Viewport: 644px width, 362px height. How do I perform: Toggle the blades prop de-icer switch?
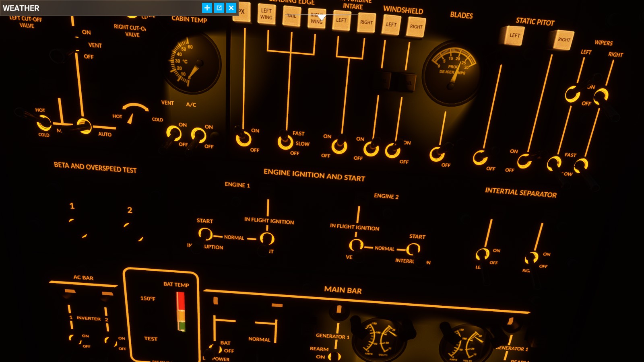click(437, 154)
